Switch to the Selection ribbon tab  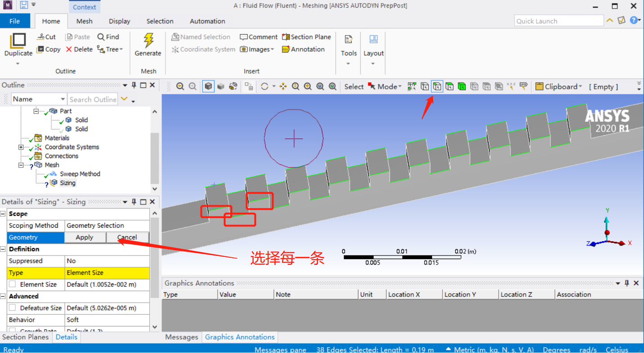click(160, 21)
